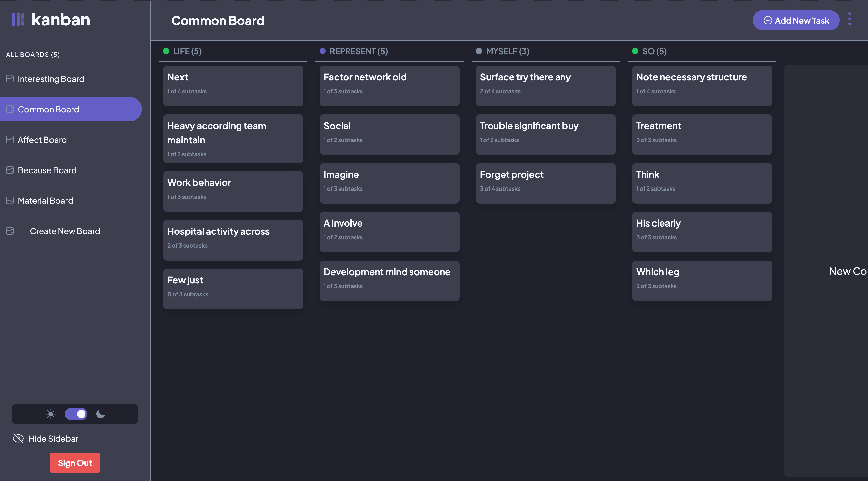This screenshot has height=481, width=868.
Task: Select the moon icon in the theme switcher
Action: tap(101, 414)
